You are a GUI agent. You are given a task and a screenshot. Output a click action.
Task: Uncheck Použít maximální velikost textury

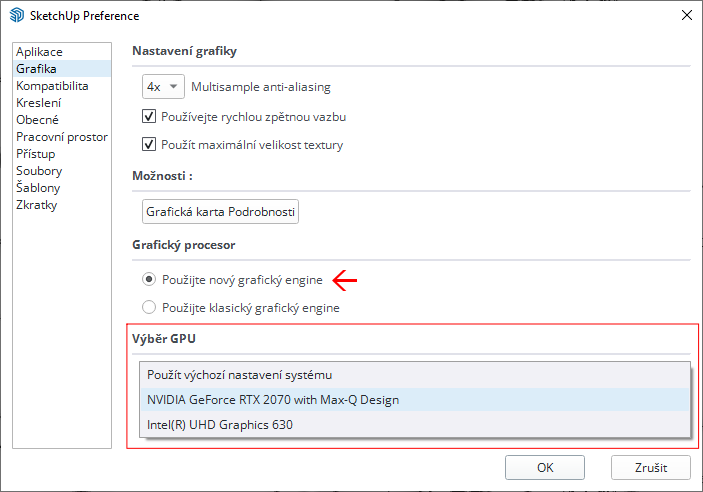pos(150,145)
